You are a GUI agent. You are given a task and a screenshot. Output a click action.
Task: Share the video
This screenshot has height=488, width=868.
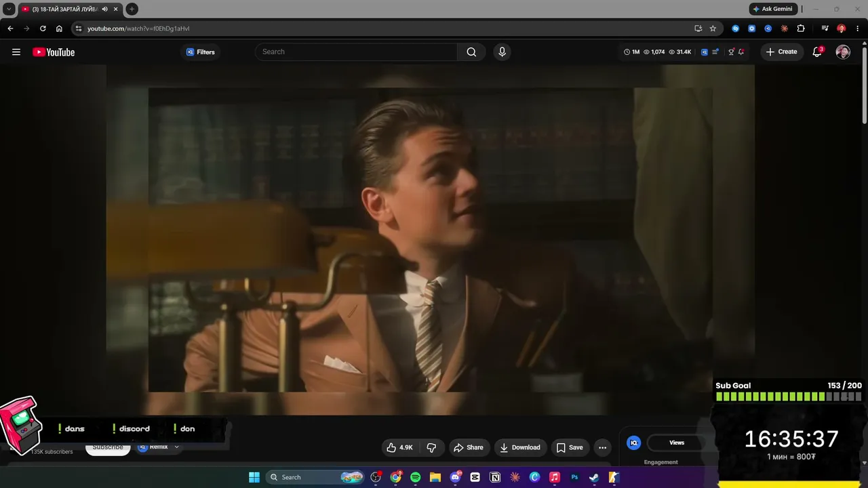coord(469,447)
